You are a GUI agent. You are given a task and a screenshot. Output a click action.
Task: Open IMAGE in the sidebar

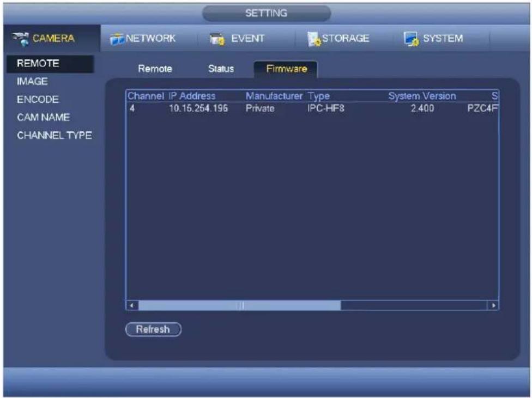[x=32, y=81]
